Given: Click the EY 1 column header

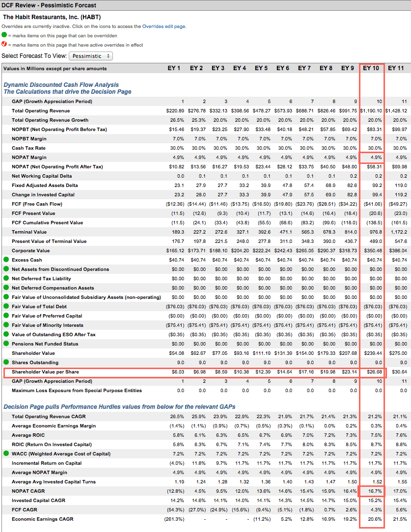Looking at the screenshot, I should pyautogui.click(x=174, y=68).
